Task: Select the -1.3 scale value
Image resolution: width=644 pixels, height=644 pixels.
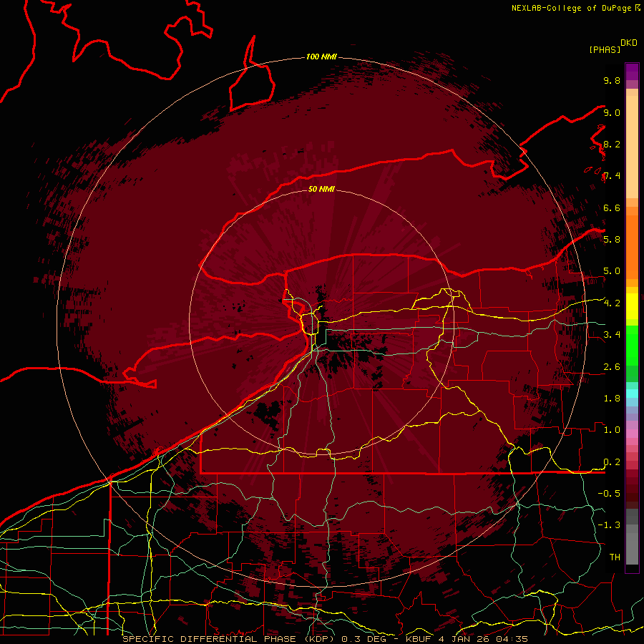Action: [x=609, y=525]
